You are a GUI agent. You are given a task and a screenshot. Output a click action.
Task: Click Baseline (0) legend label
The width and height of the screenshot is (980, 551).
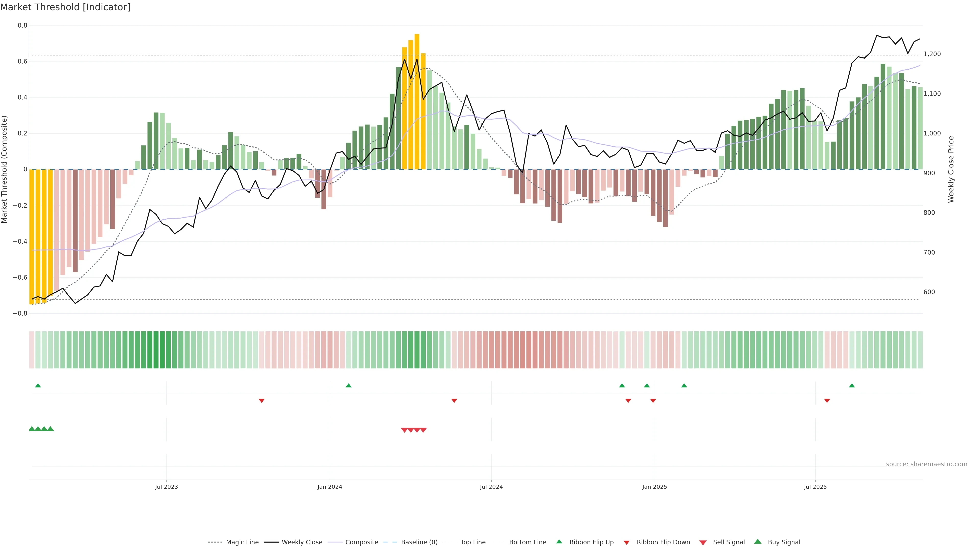point(419,542)
